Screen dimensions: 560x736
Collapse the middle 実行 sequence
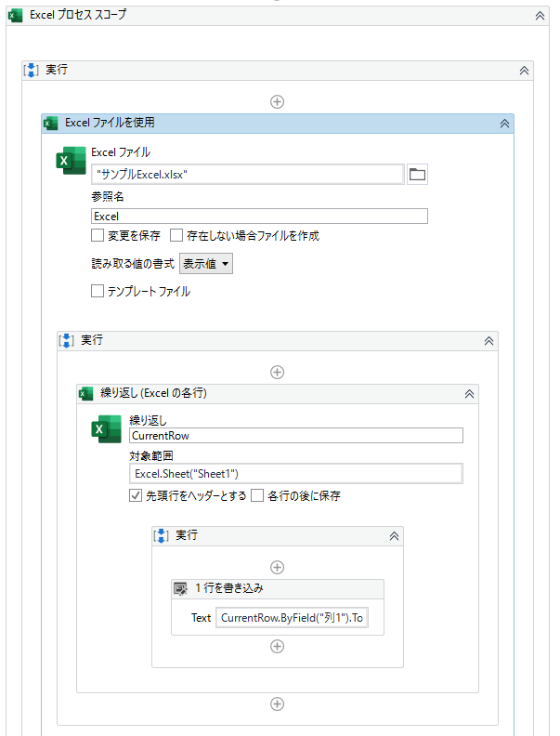coord(488,341)
